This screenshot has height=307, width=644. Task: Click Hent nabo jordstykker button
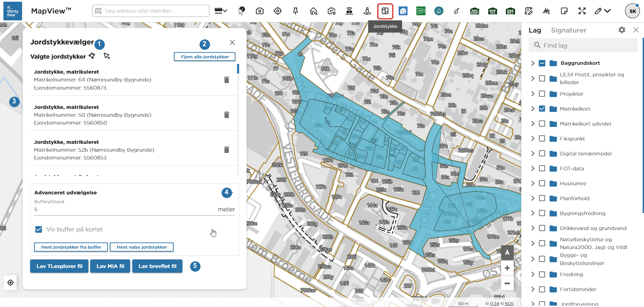(142, 247)
